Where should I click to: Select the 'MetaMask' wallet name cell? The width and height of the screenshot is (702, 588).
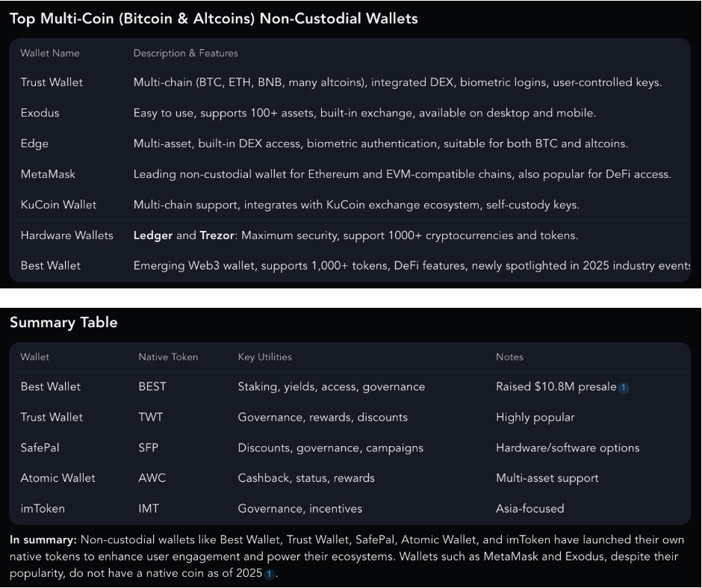tap(48, 174)
